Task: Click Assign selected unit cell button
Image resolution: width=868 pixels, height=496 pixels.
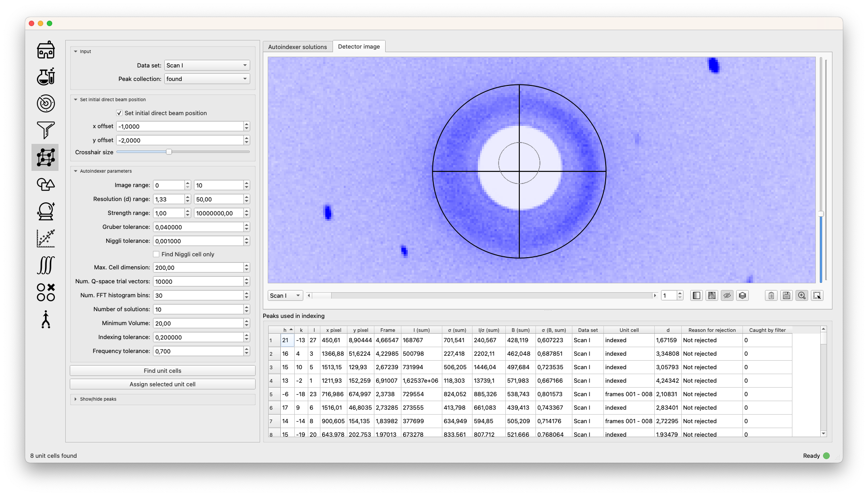Action: [162, 384]
